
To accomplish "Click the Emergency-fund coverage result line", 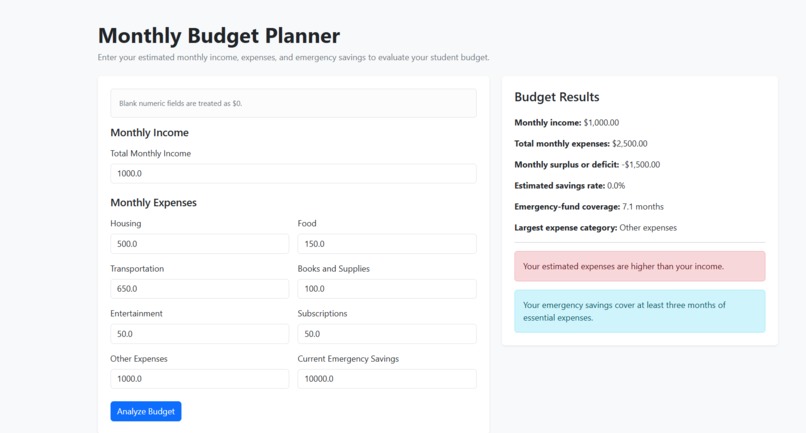I will (589, 207).
